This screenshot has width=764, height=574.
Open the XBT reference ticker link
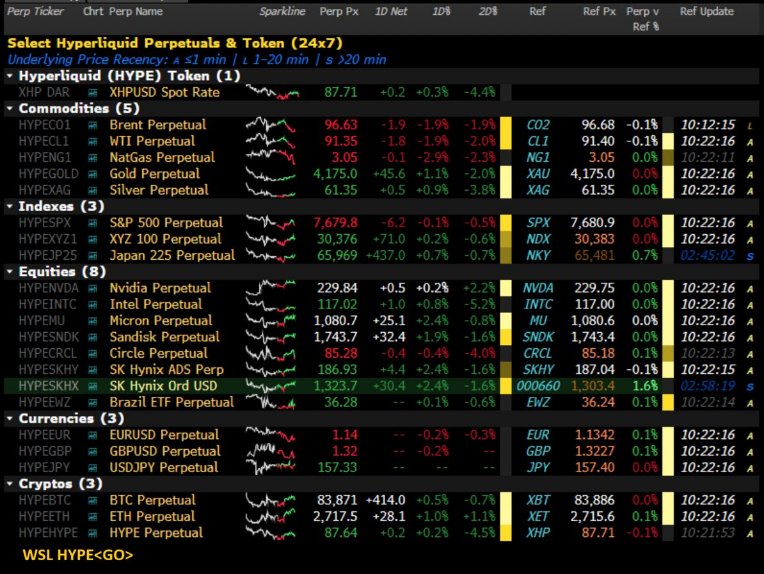538,500
